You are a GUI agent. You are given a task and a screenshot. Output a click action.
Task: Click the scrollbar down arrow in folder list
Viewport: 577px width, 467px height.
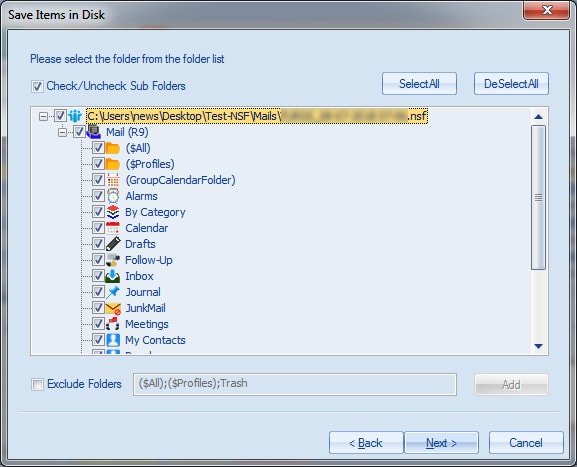[538, 346]
